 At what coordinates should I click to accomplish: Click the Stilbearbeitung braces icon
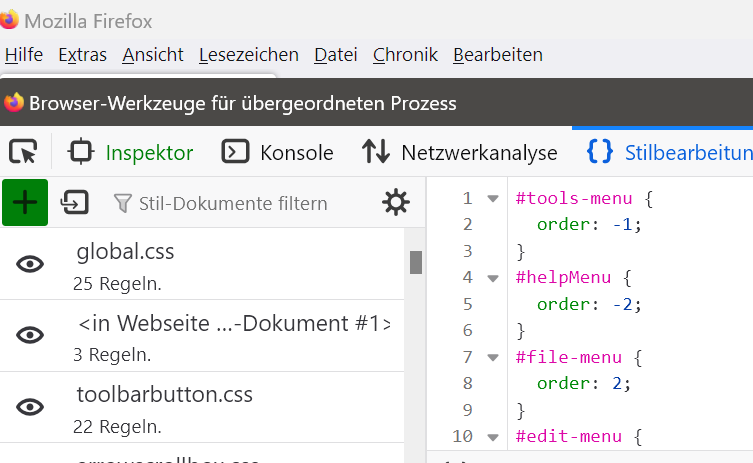pyautogui.click(x=600, y=152)
